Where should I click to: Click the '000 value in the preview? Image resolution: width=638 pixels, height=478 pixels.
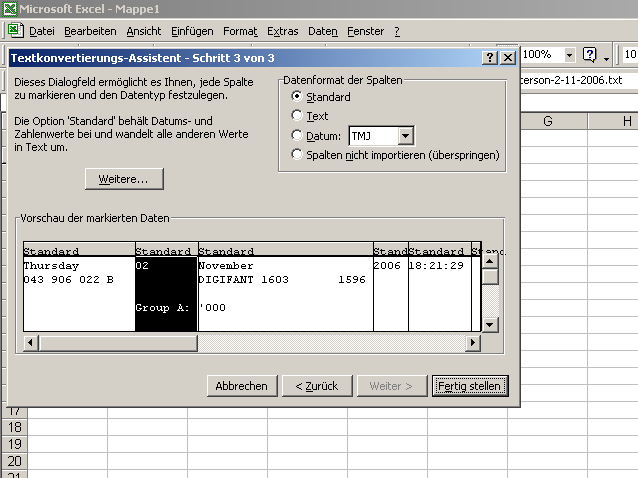coord(212,308)
